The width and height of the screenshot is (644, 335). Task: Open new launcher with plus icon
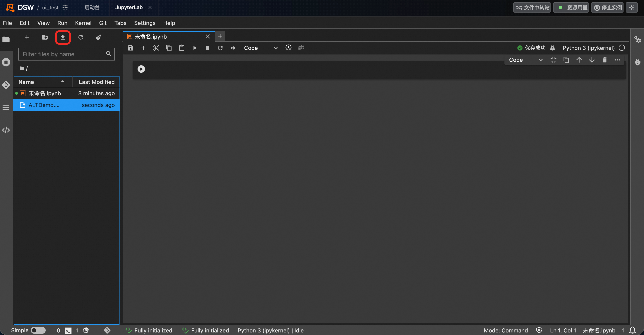click(27, 38)
